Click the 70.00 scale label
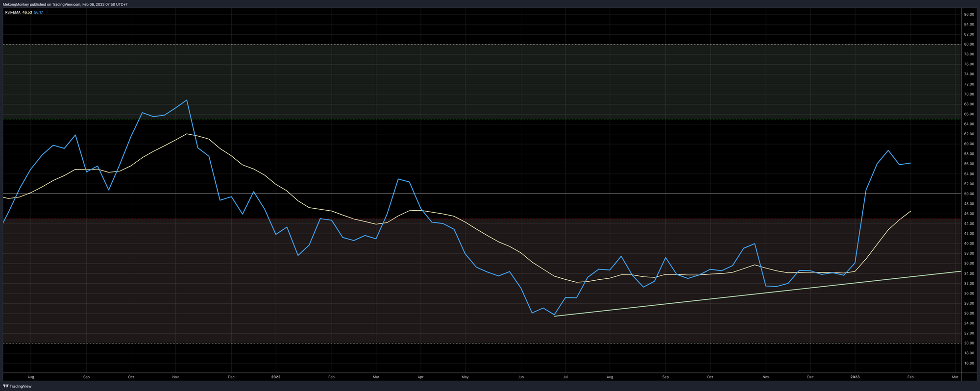 pos(969,94)
